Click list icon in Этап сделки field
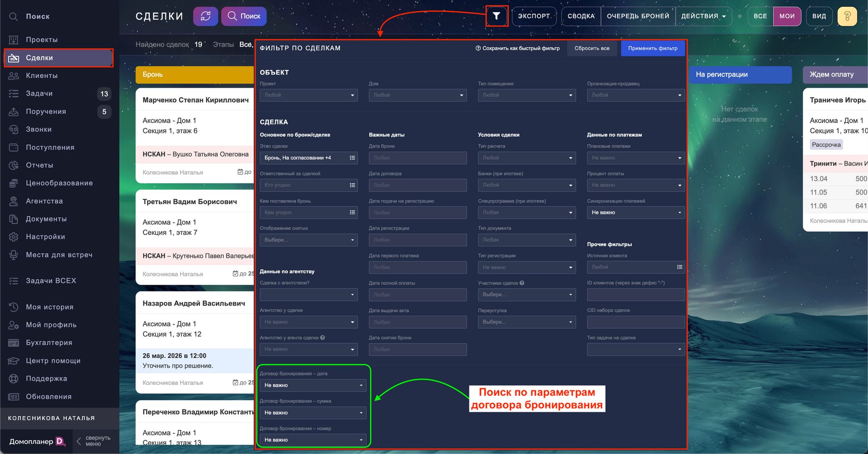Image resolution: width=868 pixels, height=454 pixels. tap(352, 158)
